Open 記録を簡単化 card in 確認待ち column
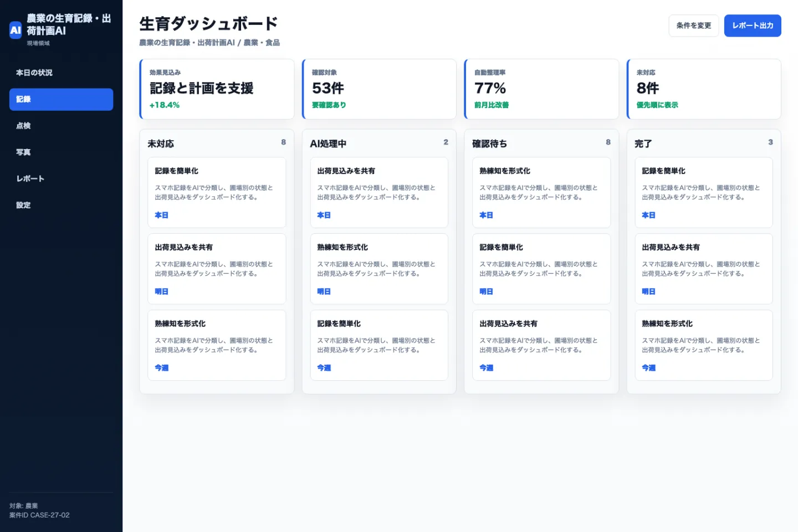This screenshot has height=532, width=798. [541, 269]
